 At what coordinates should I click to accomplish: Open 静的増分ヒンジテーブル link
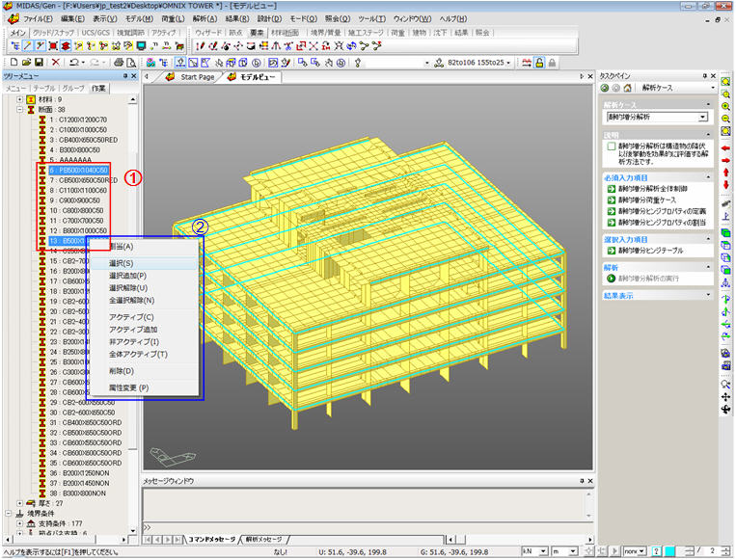point(650,251)
